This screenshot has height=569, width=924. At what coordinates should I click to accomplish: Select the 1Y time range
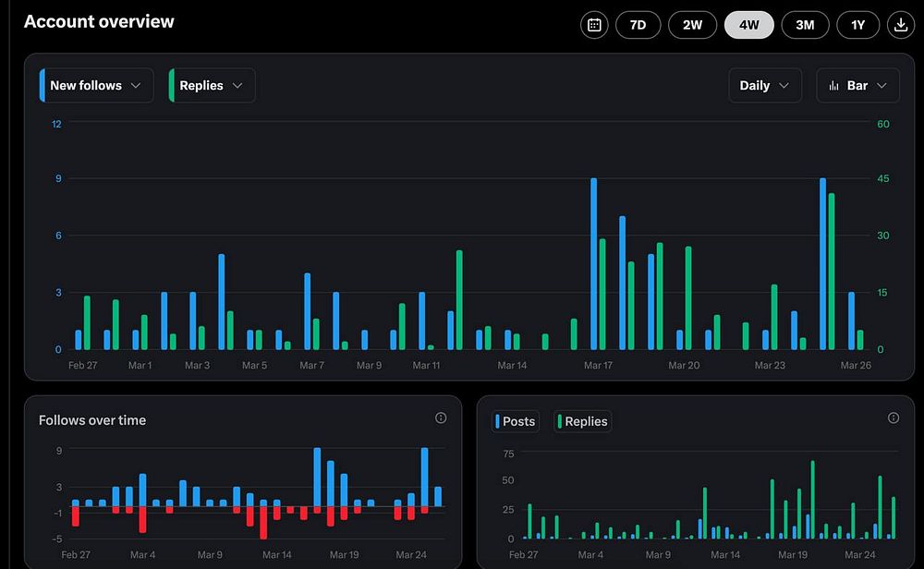click(x=858, y=25)
